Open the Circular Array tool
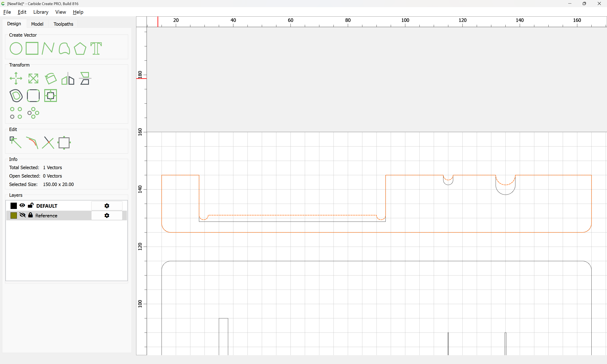Image resolution: width=607 pixels, height=364 pixels. (33, 113)
